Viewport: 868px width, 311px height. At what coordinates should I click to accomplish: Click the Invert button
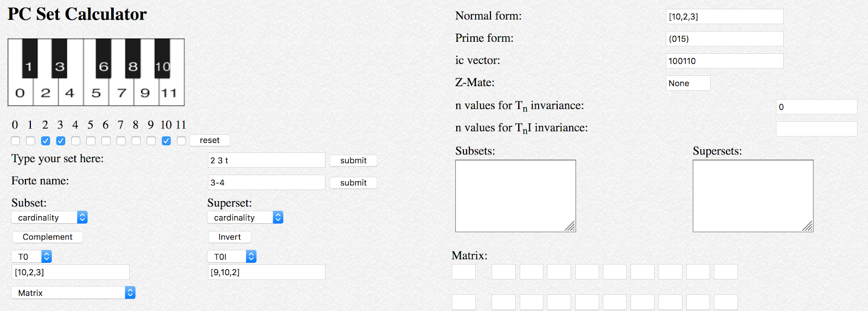point(229,237)
